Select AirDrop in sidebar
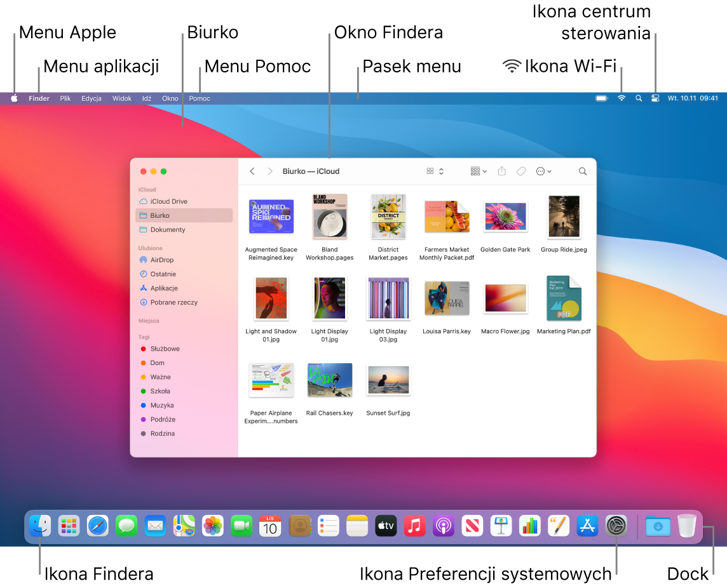 pyautogui.click(x=184, y=260)
